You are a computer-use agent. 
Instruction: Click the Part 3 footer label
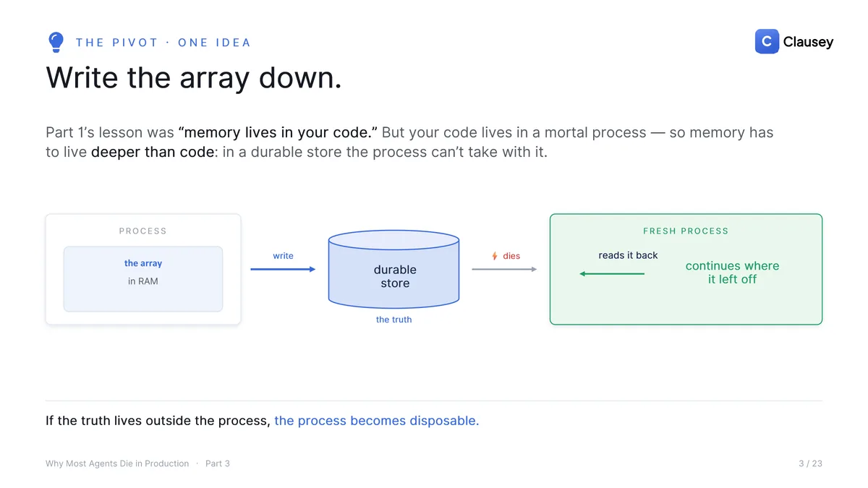pos(218,463)
